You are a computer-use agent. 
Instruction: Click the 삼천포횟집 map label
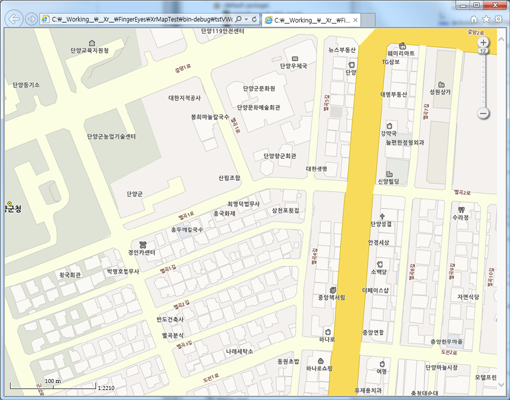[x=285, y=210]
